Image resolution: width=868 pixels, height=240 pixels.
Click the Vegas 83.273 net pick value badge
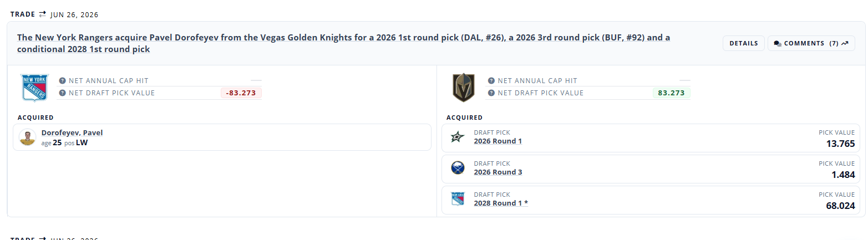[671, 93]
